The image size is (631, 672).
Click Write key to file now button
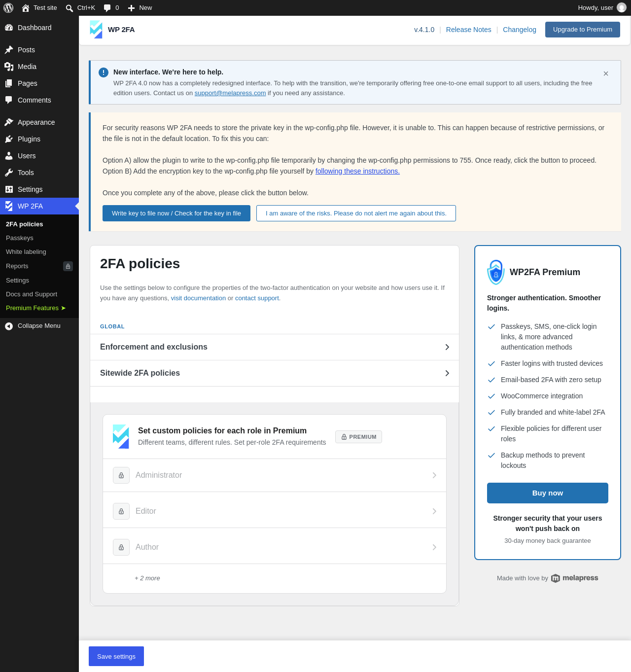tap(176, 213)
